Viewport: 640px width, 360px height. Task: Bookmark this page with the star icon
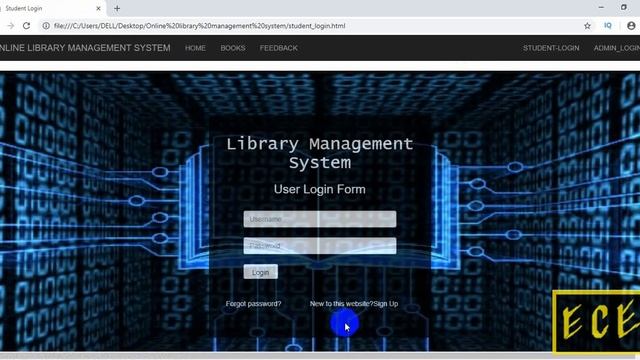click(x=587, y=26)
